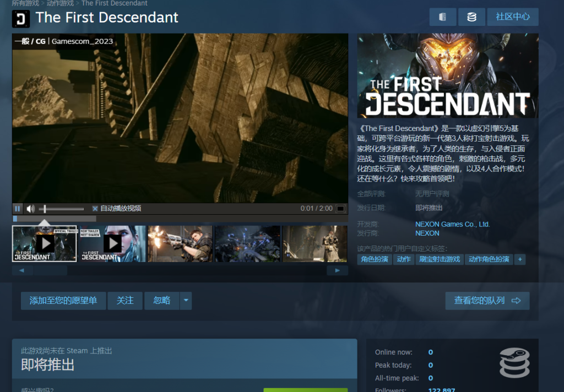Pause the trailer video
Image resolution: width=564 pixels, height=392 pixels.
click(x=17, y=209)
